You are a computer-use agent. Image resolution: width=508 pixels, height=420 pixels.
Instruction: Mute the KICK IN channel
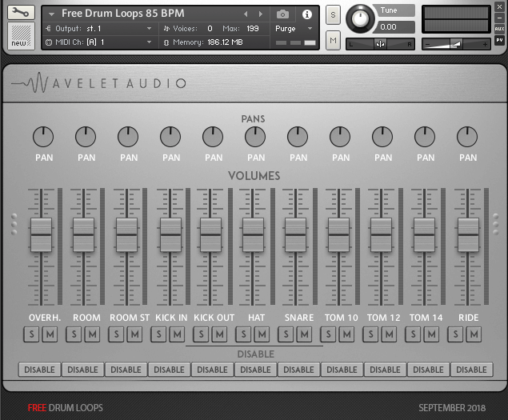(178, 334)
